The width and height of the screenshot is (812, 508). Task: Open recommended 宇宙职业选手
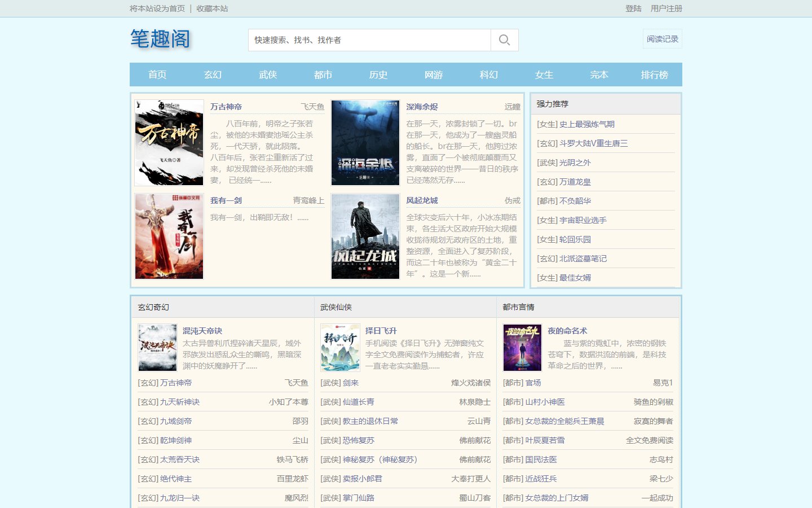583,220
